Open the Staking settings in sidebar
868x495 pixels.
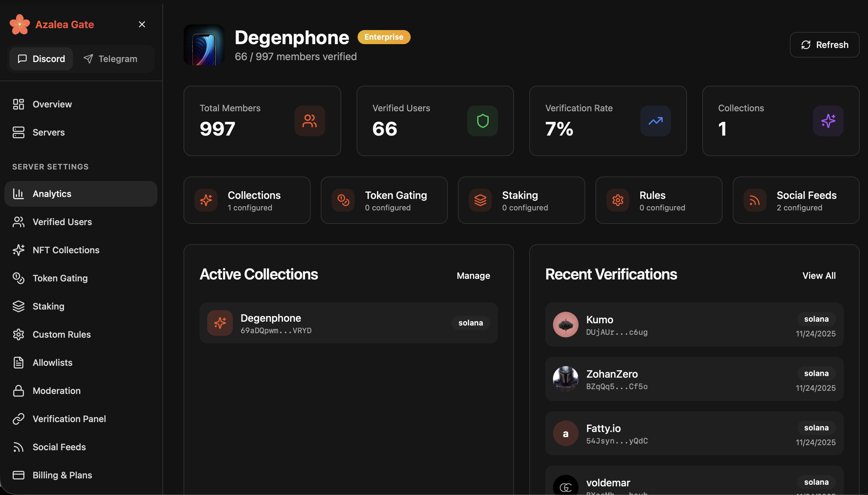pos(48,306)
